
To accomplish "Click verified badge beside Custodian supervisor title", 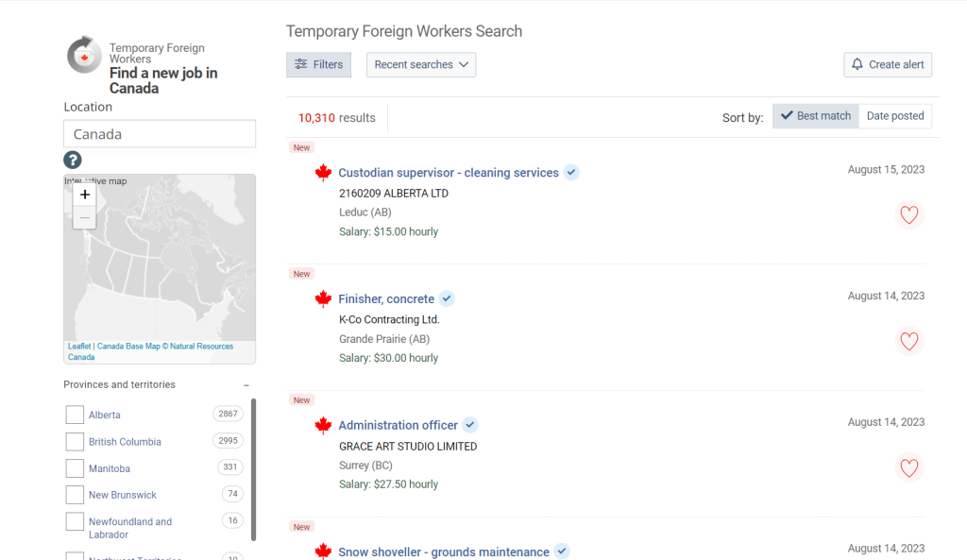I will [x=571, y=173].
